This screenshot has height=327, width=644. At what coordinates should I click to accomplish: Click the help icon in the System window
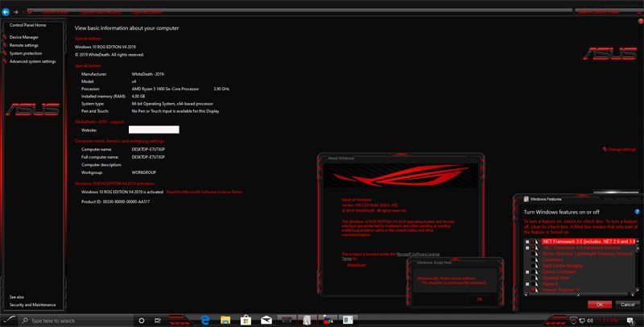click(641, 21)
